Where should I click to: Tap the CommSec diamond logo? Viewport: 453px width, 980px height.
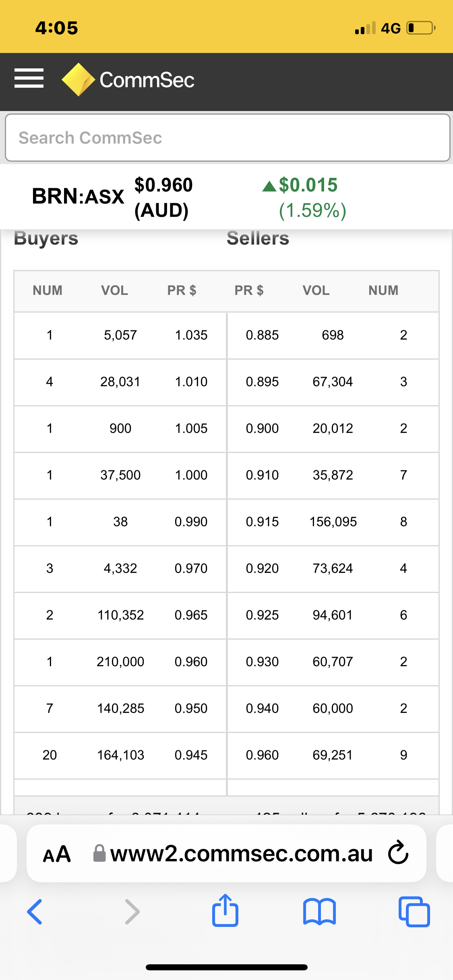point(78,79)
